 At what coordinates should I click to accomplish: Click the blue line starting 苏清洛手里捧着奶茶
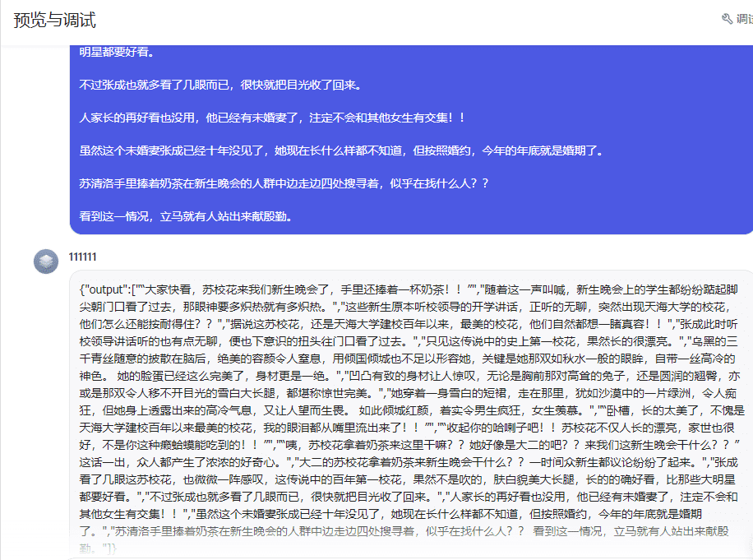point(284,183)
